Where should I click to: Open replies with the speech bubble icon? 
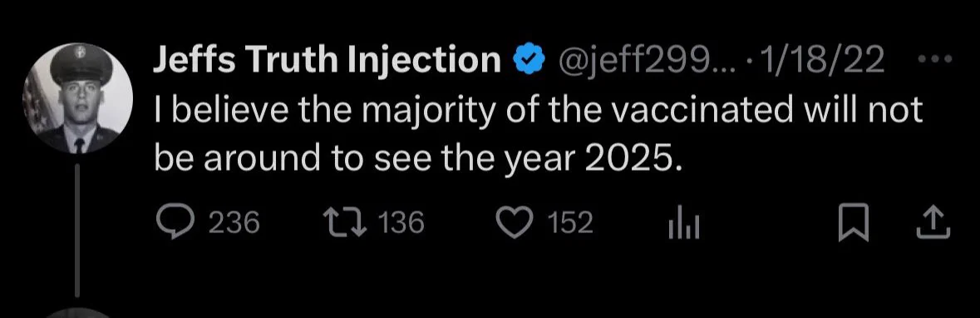point(175,222)
